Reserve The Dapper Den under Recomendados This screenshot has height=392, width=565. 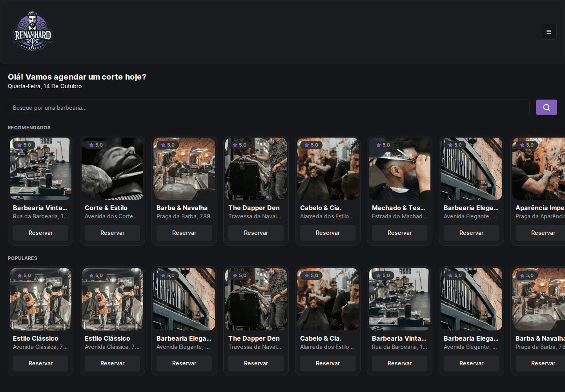256,233
